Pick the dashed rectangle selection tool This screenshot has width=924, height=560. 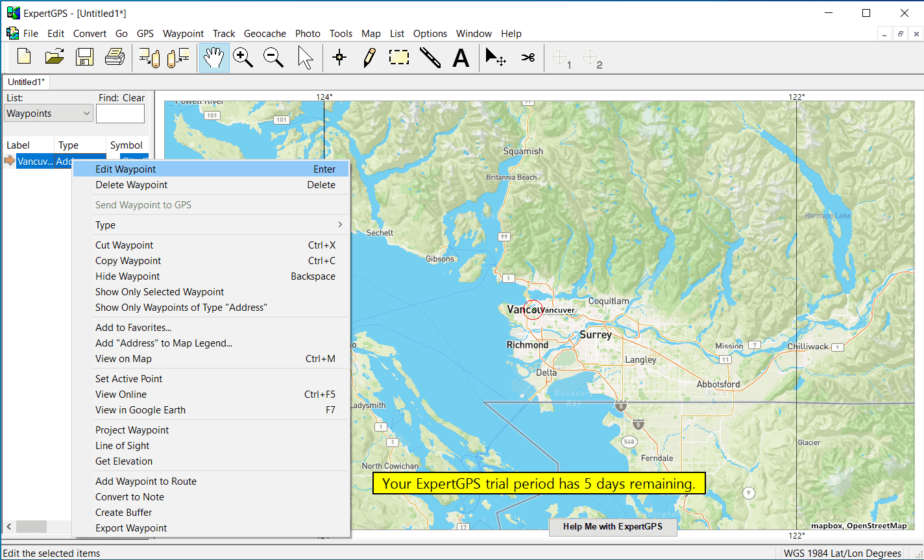tap(399, 58)
